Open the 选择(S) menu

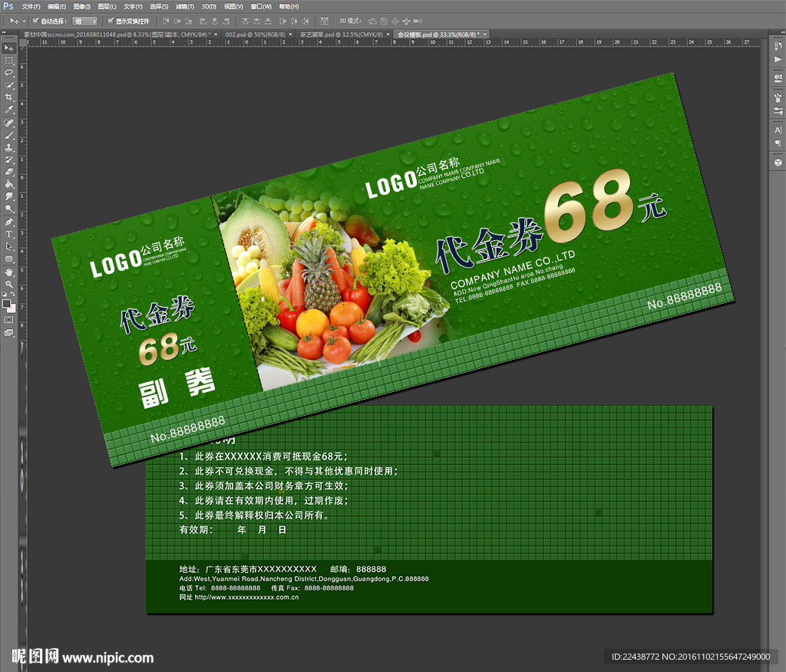click(159, 6)
